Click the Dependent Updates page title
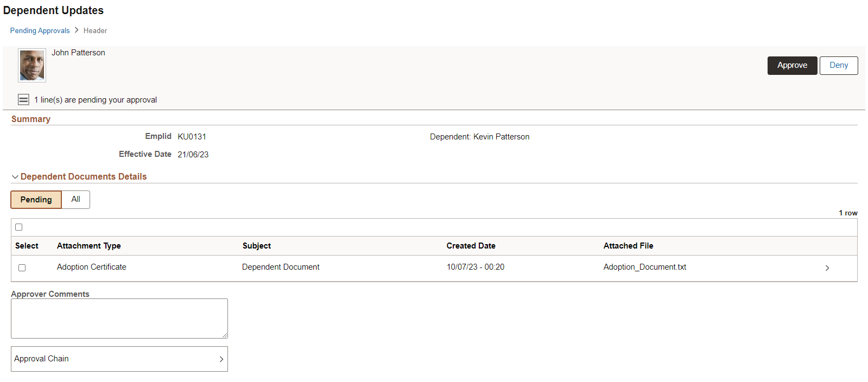 [x=53, y=10]
